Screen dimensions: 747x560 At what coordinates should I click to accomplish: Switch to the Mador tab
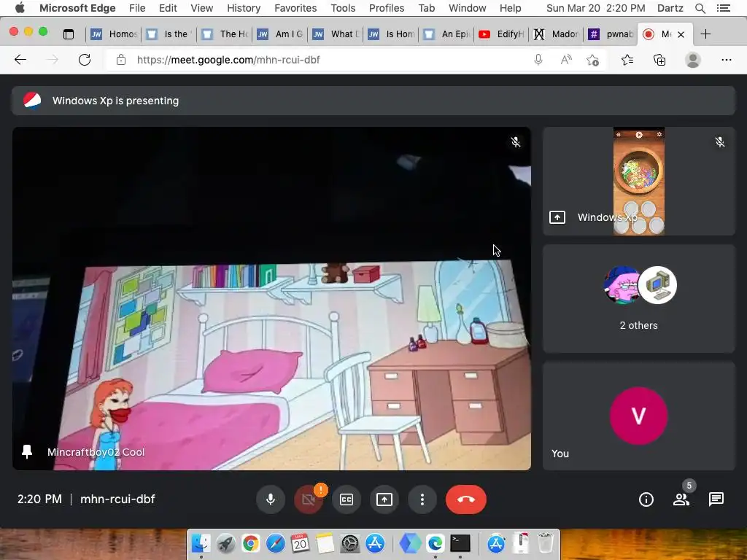[557, 34]
